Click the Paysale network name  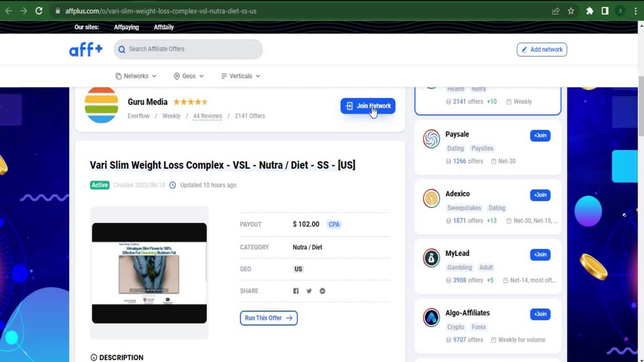(457, 134)
